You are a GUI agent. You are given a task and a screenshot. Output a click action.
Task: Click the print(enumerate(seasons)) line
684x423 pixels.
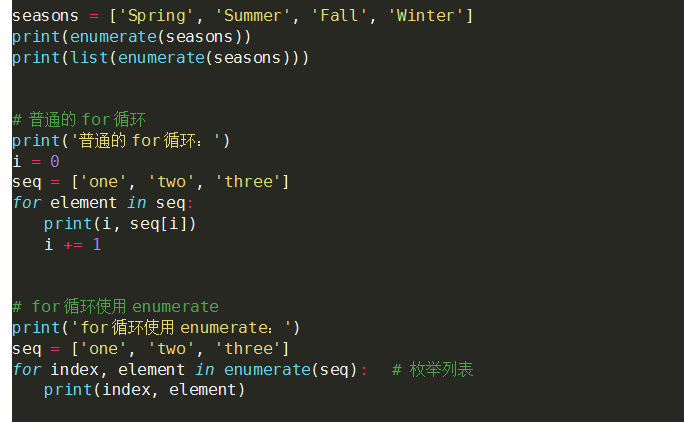click(x=130, y=36)
